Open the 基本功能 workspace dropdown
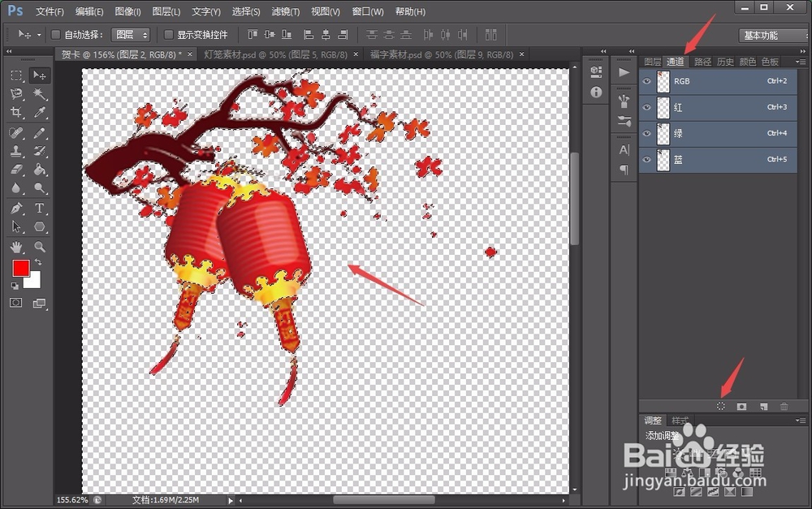The height and width of the screenshot is (509, 812). tap(771, 35)
